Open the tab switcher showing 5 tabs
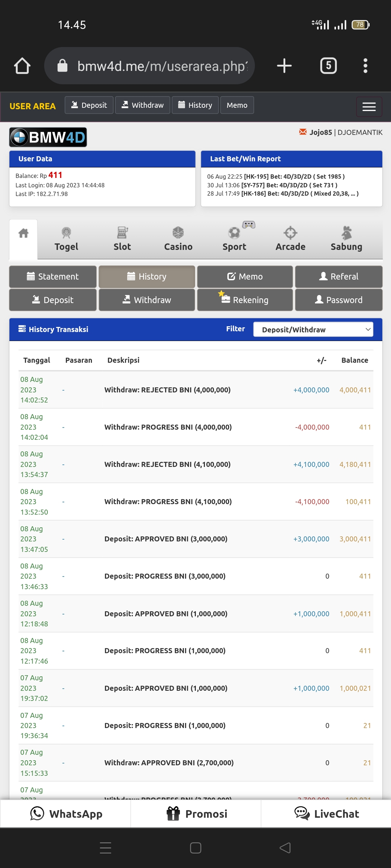The image size is (391, 868). 328,66
